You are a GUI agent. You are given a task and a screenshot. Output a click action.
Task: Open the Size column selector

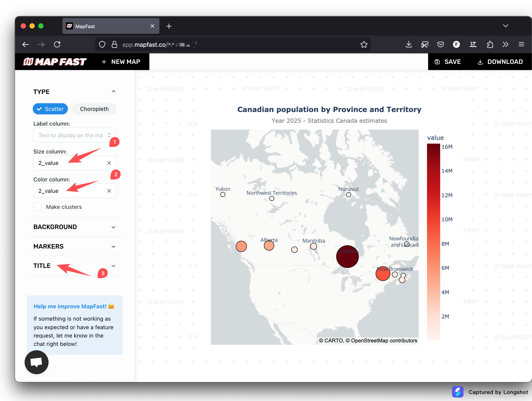(x=75, y=163)
